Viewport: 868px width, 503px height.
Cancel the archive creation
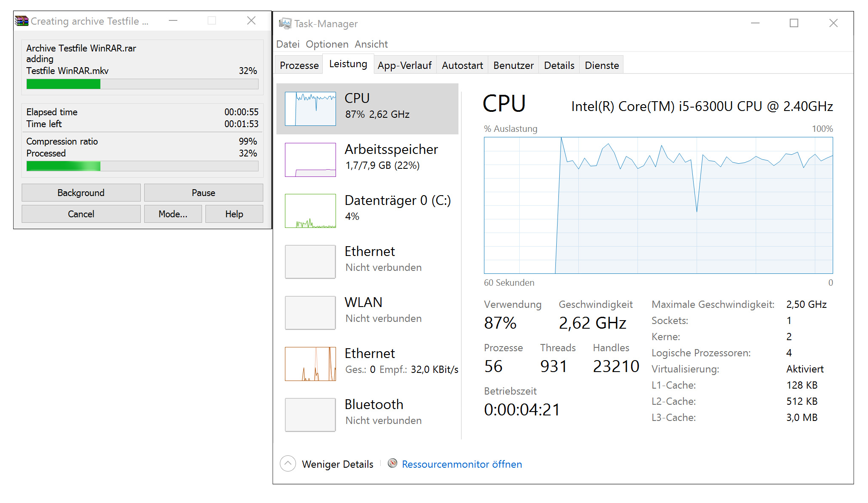(x=81, y=214)
